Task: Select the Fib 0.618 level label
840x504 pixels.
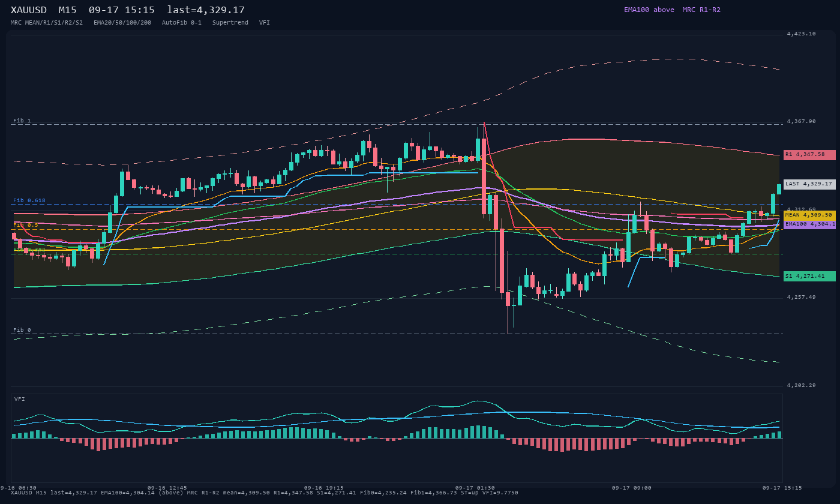Action: pyautogui.click(x=29, y=200)
